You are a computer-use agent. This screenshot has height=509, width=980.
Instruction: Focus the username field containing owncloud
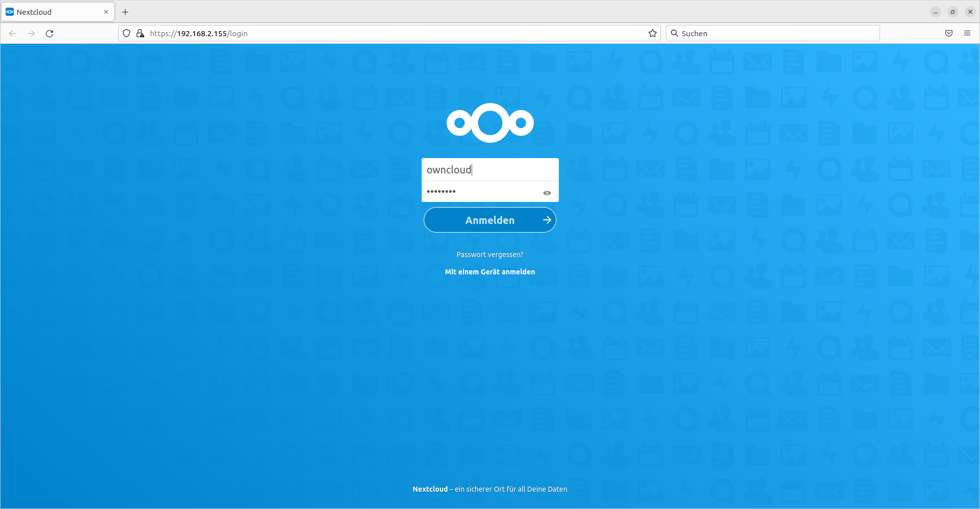click(490, 169)
